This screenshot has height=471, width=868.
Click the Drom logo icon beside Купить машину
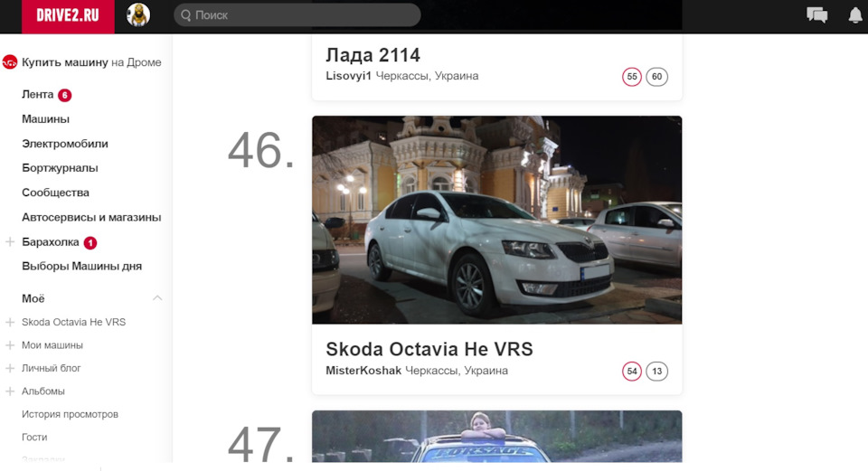pos(9,62)
